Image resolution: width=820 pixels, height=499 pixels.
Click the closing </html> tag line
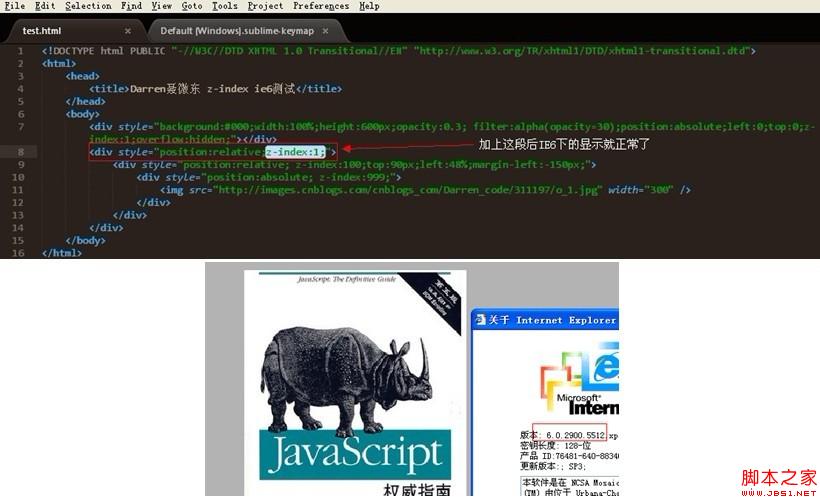pos(62,253)
